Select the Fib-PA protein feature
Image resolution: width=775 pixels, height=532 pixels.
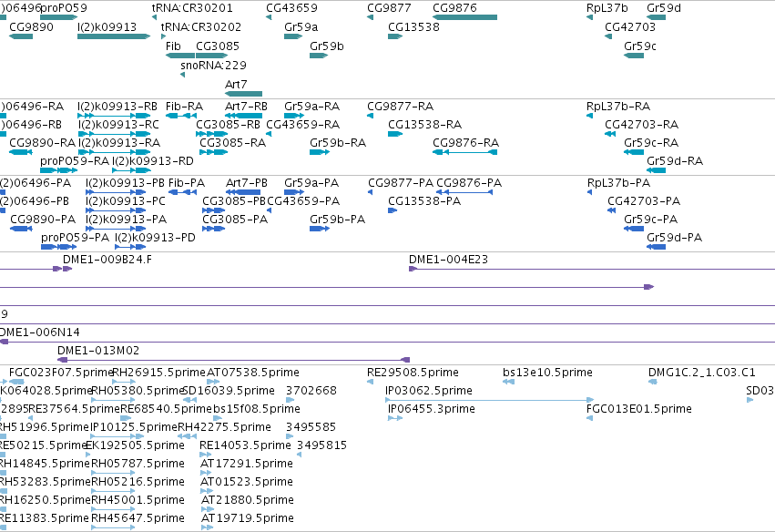182,192
